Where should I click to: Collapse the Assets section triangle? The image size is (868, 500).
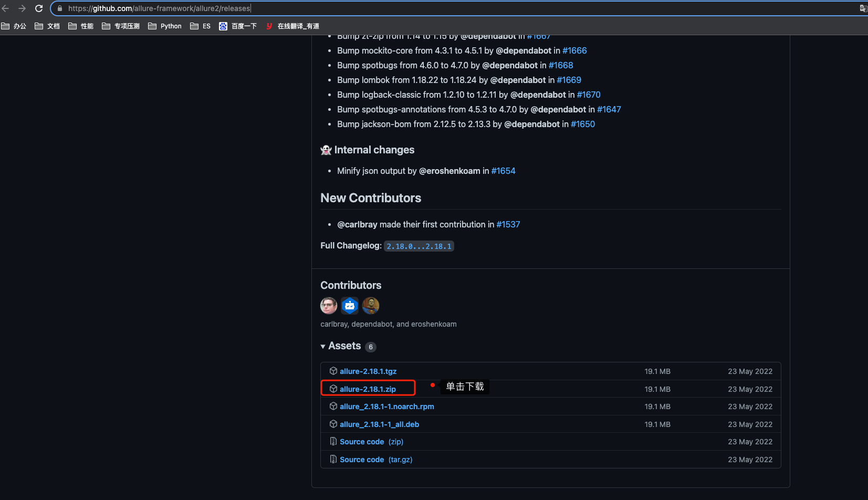coord(323,347)
